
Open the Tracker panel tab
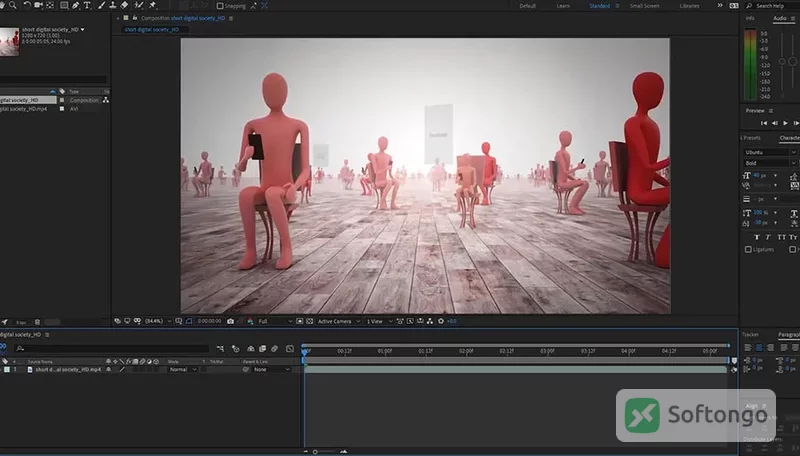(751, 335)
